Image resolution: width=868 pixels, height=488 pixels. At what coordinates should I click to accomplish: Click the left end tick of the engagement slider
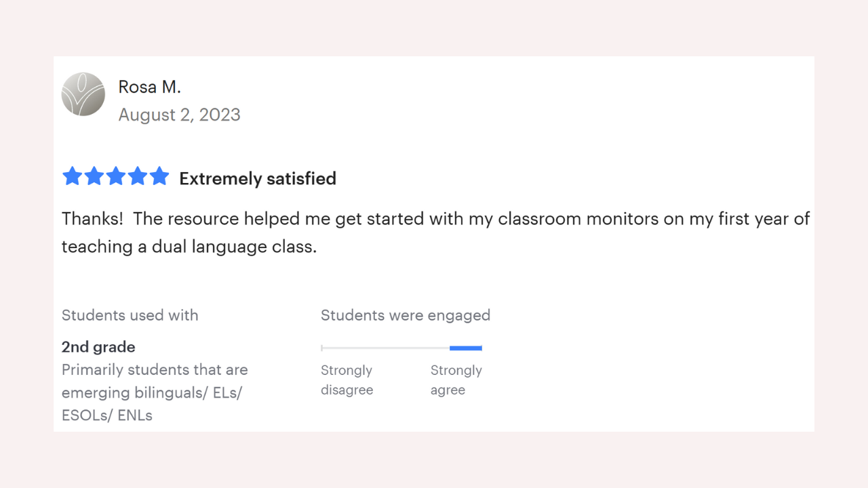pos(322,348)
